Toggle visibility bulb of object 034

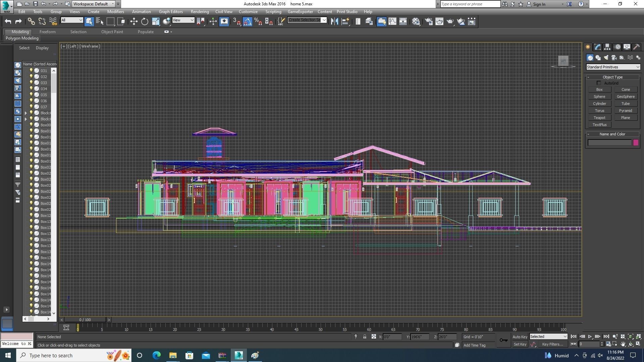click(x=31, y=88)
